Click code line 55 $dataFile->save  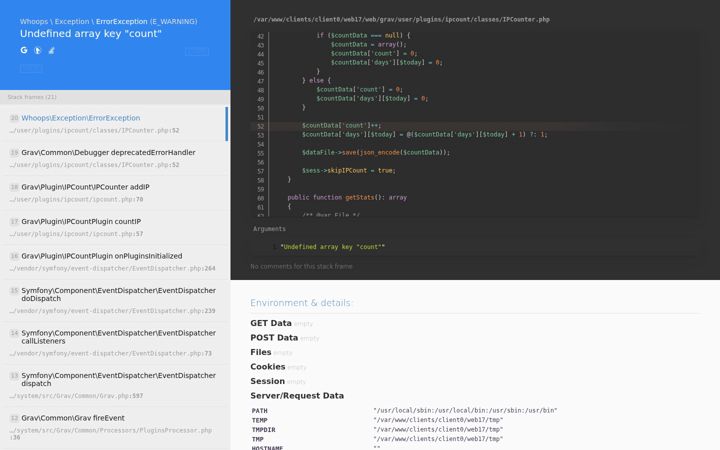(376, 152)
